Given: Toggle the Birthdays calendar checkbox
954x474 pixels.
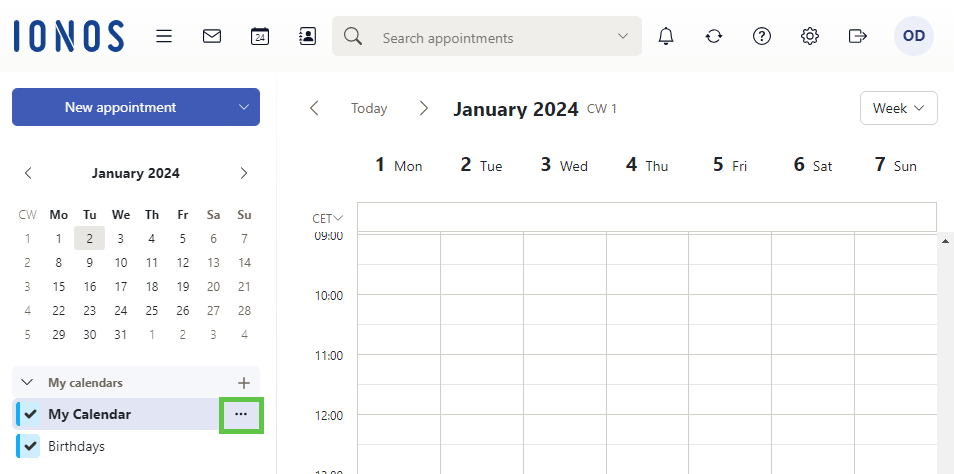Looking at the screenshot, I should [x=31, y=446].
